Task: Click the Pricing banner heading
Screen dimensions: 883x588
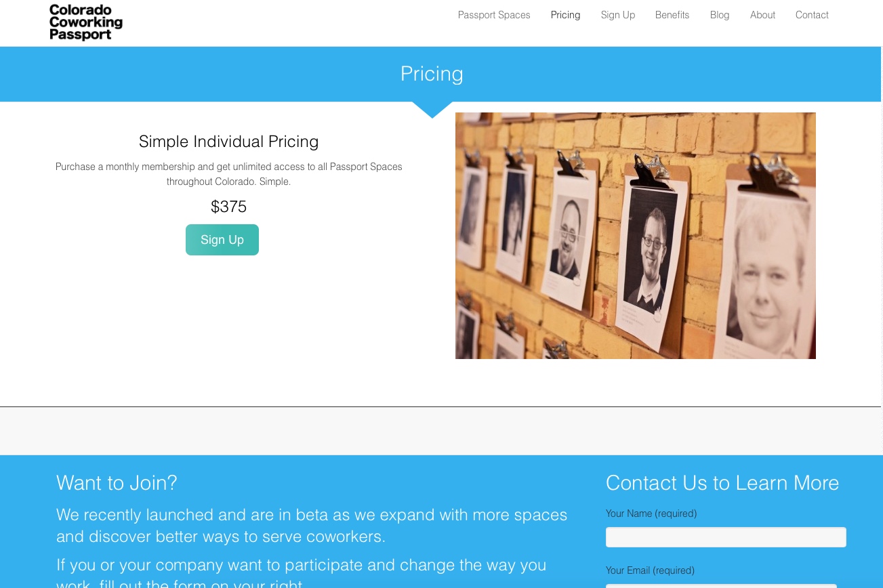Action: 432,74
